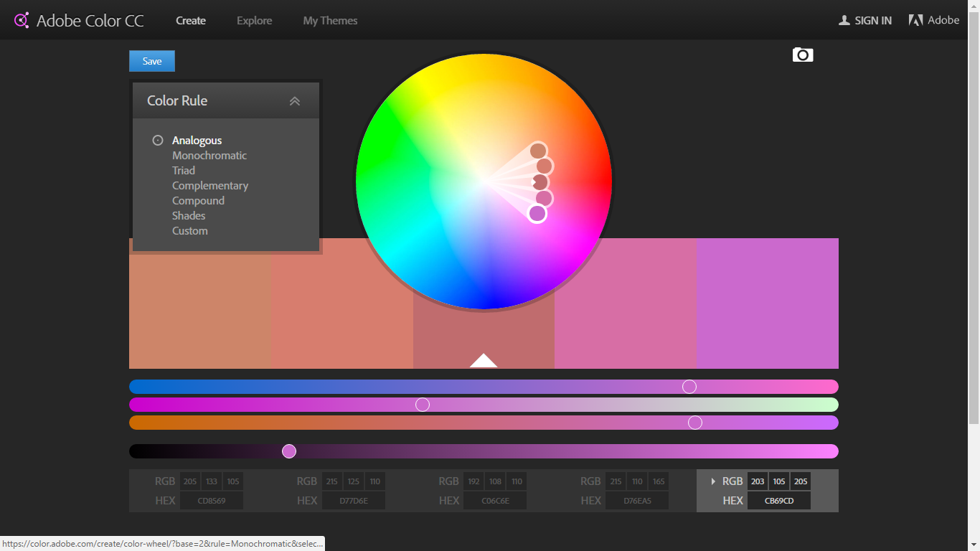The image size is (980, 551).
Task: Select the Custom color rule
Action: [x=190, y=231]
